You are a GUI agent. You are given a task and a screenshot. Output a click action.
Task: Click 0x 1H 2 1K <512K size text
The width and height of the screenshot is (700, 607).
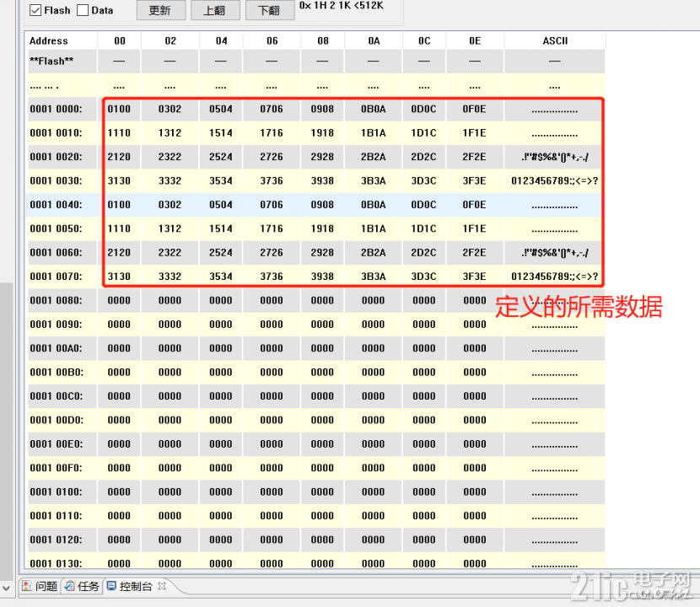point(341,5)
